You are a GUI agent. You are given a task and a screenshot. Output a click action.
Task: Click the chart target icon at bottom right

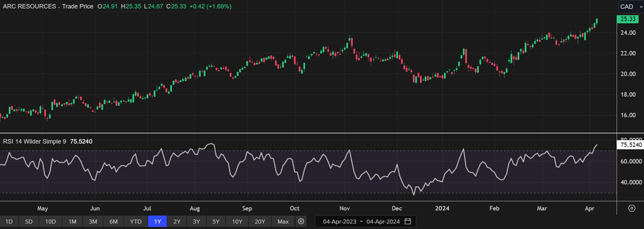pos(632,208)
